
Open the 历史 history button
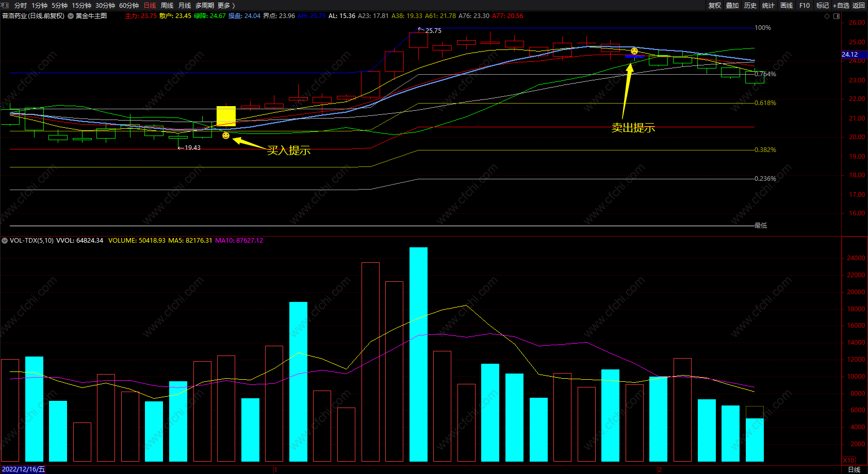pyautogui.click(x=750, y=5)
